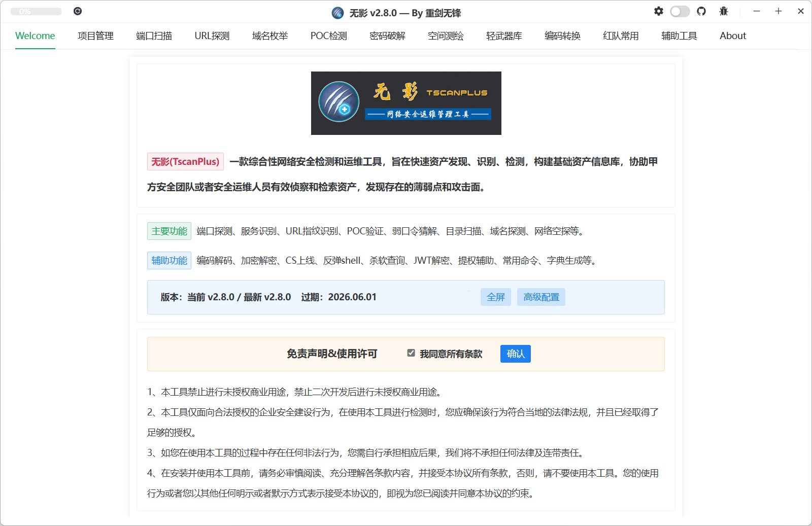Viewport: 812px width, 526px height.
Task: Open the 项目管理 tab
Action: click(95, 36)
